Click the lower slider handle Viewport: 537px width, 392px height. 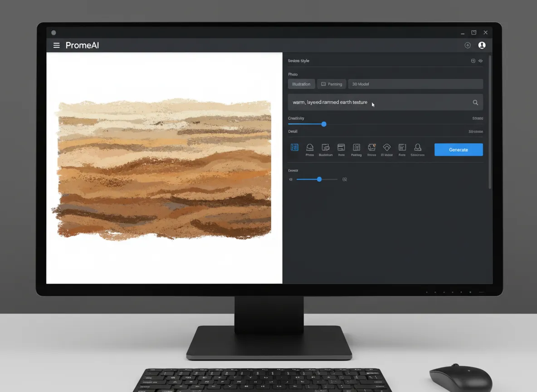[319, 179]
